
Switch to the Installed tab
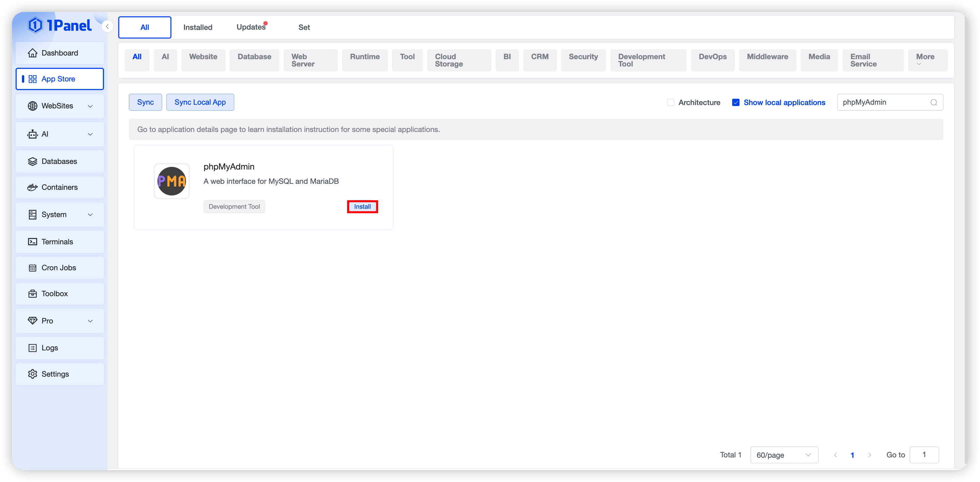coord(197,27)
